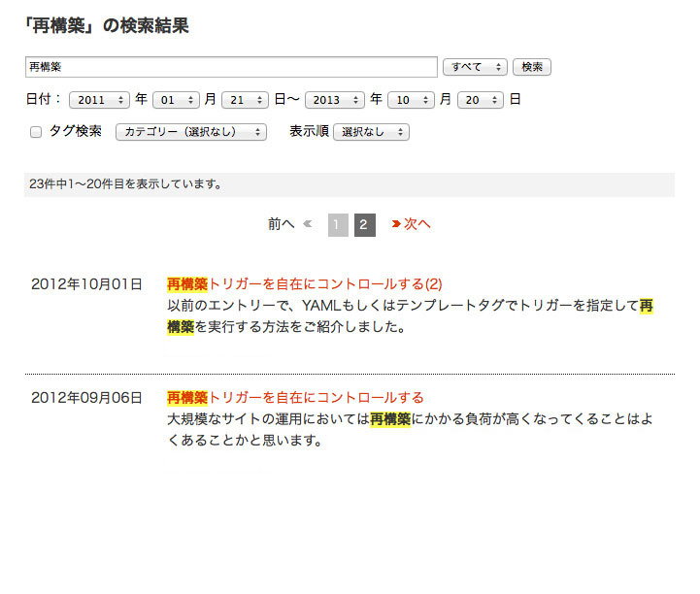Open 再構築トリガーを自在にコントロールする(2) article
The height and width of the screenshot is (594, 700).
(x=305, y=284)
